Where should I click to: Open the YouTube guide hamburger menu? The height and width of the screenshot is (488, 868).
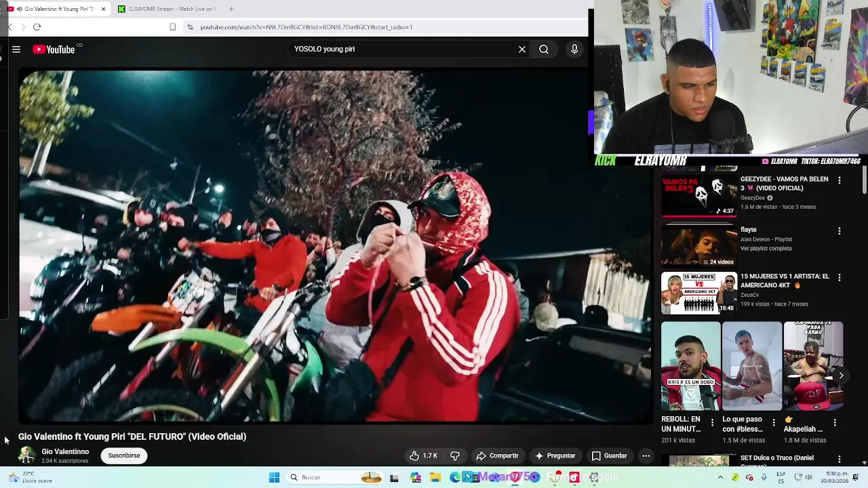pos(16,49)
